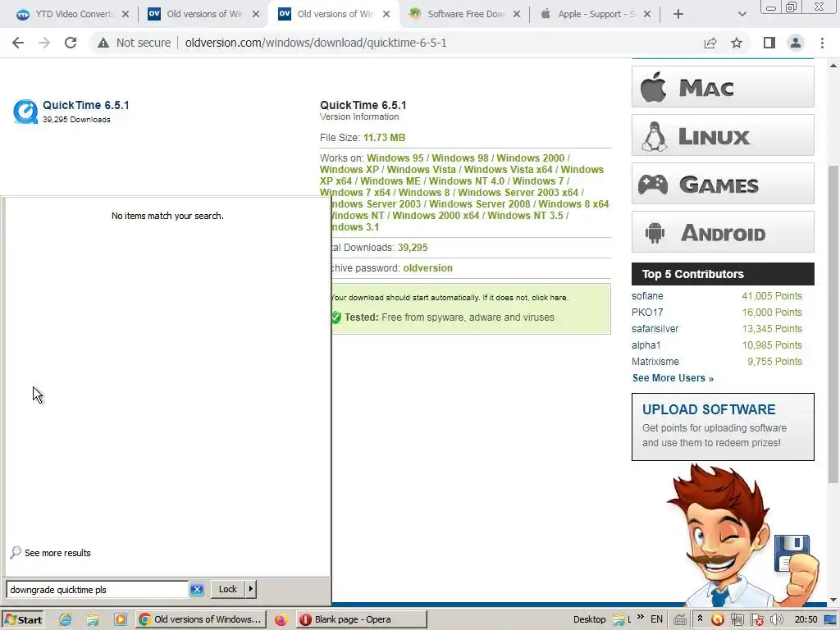Click the oldversion archive password text

click(x=427, y=268)
